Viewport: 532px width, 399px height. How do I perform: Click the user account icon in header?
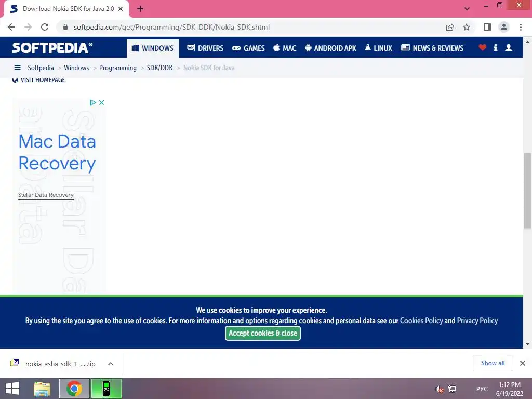(509, 47)
